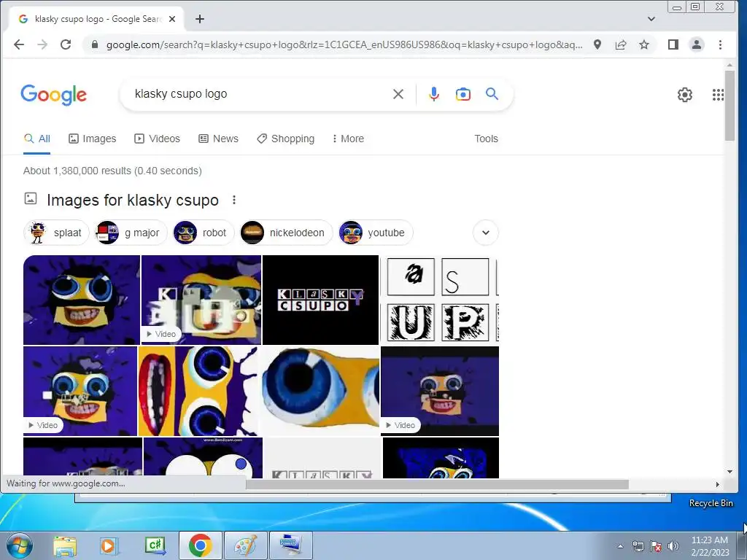
Task: Share this page from address bar
Action: 621,44
